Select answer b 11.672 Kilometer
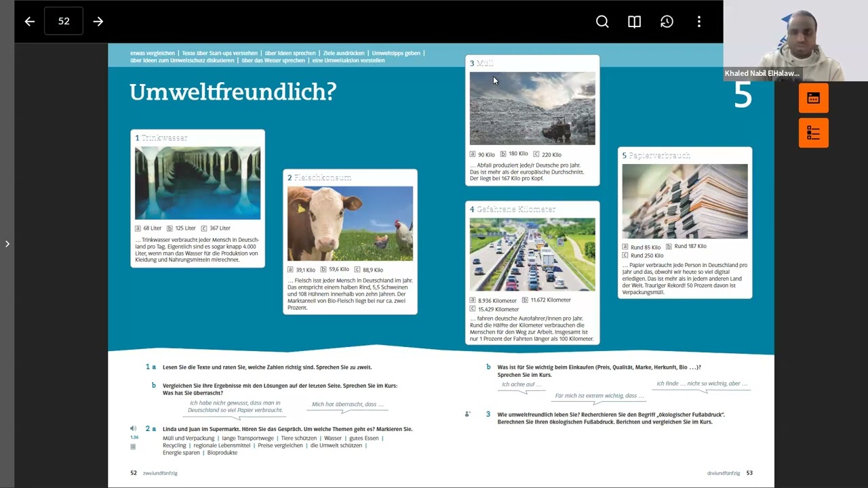 click(x=547, y=300)
